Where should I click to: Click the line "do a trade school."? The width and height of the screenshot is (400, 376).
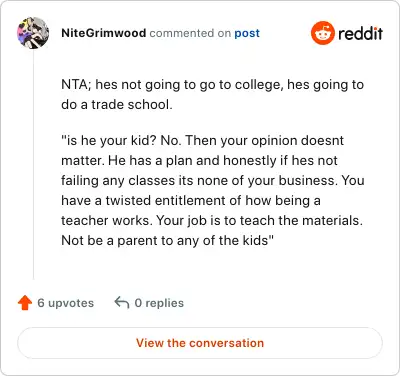[x=117, y=105]
